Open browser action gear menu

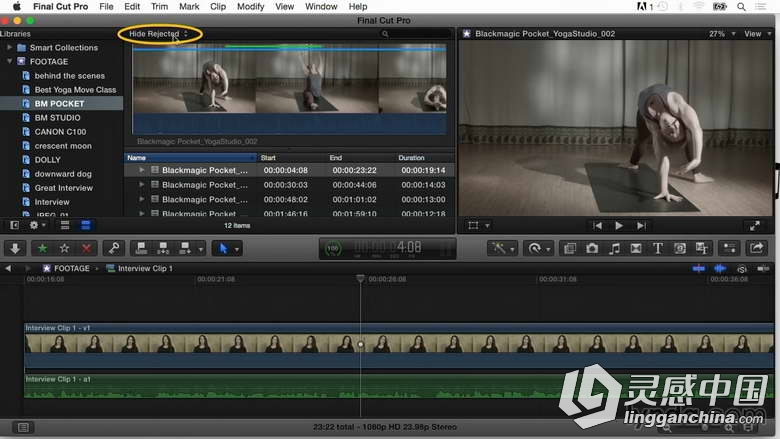pos(37,225)
